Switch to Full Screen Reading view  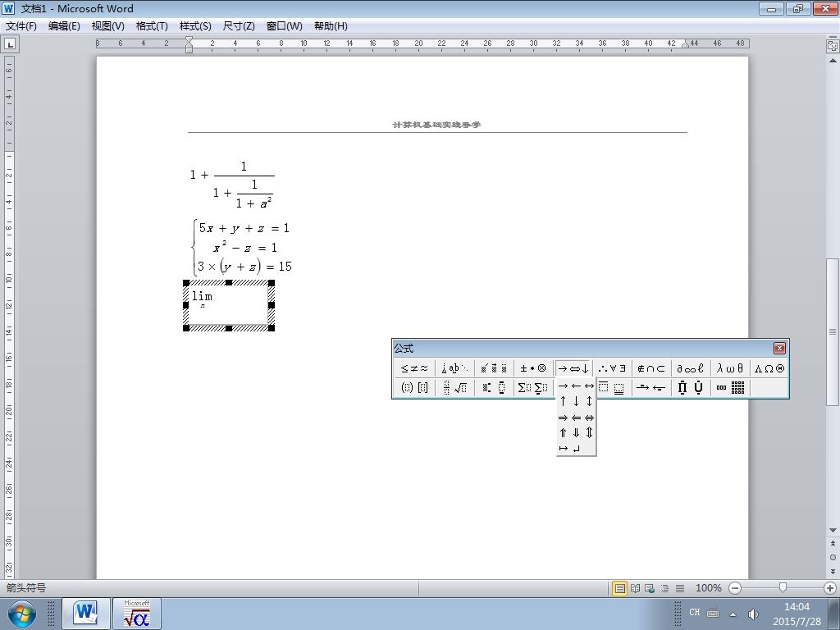pos(636,588)
